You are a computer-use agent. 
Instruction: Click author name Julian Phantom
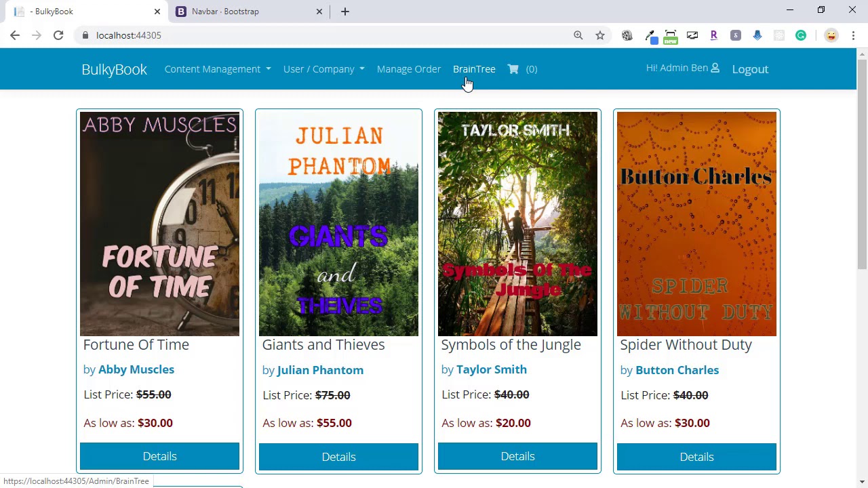(x=320, y=370)
